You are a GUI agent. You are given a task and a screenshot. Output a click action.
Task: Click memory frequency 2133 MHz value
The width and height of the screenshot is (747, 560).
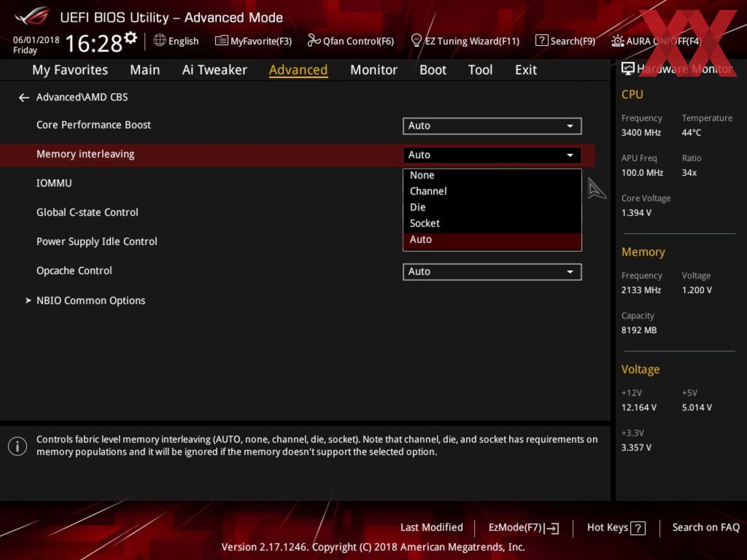[x=641, y=290]
